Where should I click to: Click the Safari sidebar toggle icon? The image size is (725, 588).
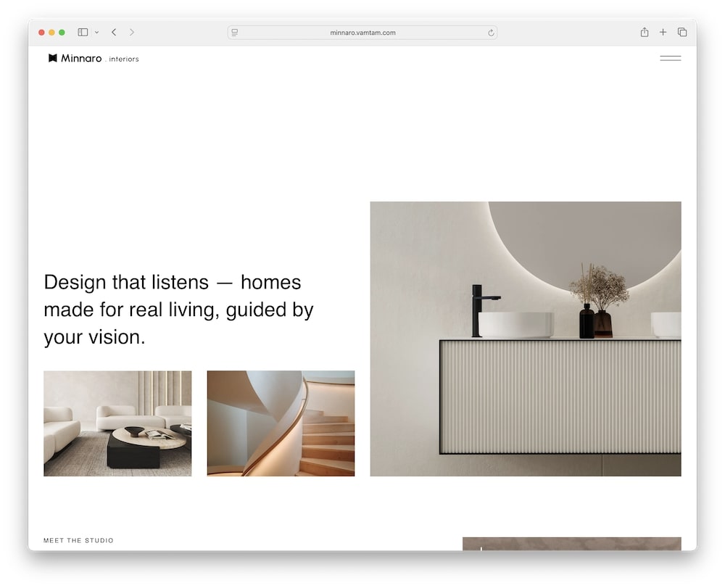[83, 33]
